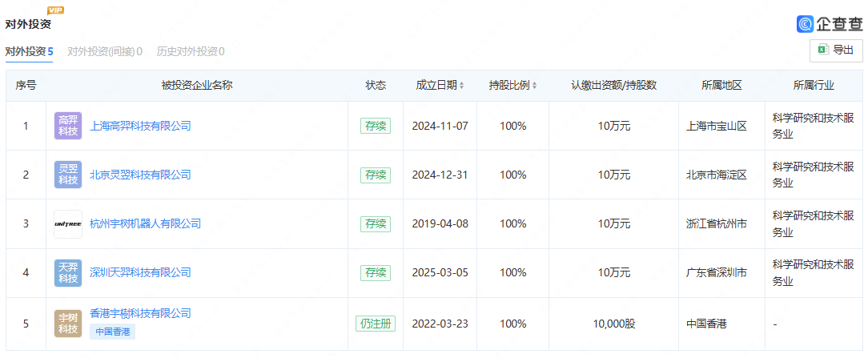The height and width of the screenshot is (358, 868).
Task: Click the 宇树科技 brown logo icon
Action: click(x=68, y=324)
